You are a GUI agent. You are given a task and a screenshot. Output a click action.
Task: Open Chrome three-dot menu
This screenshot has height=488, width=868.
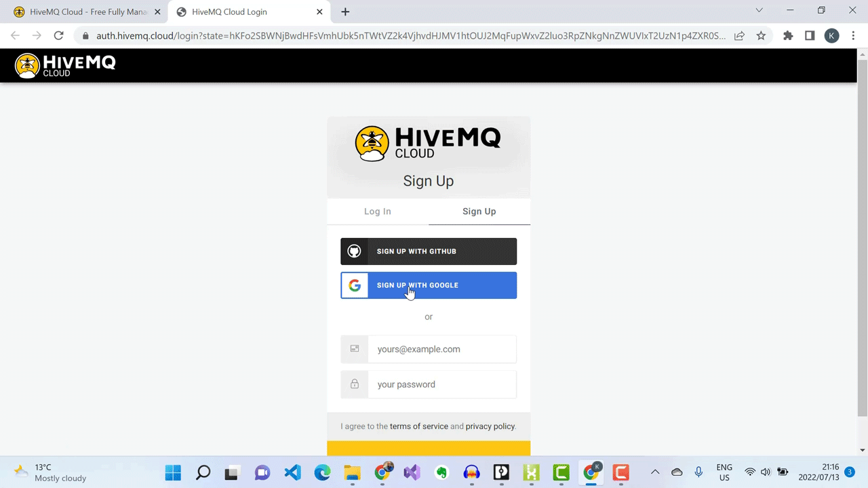[x=853, y=36]
